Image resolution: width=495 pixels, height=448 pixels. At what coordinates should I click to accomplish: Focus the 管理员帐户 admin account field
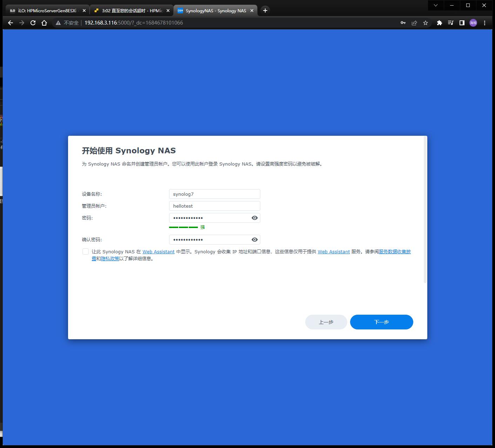pos(215,206)
